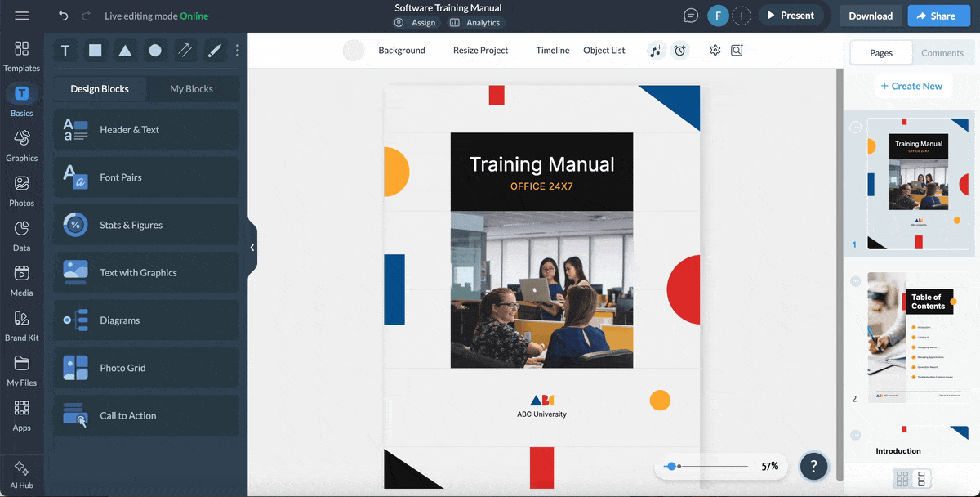Select the Line tool
The width and height of the screenshot is (980, 497).
(185, 50)
